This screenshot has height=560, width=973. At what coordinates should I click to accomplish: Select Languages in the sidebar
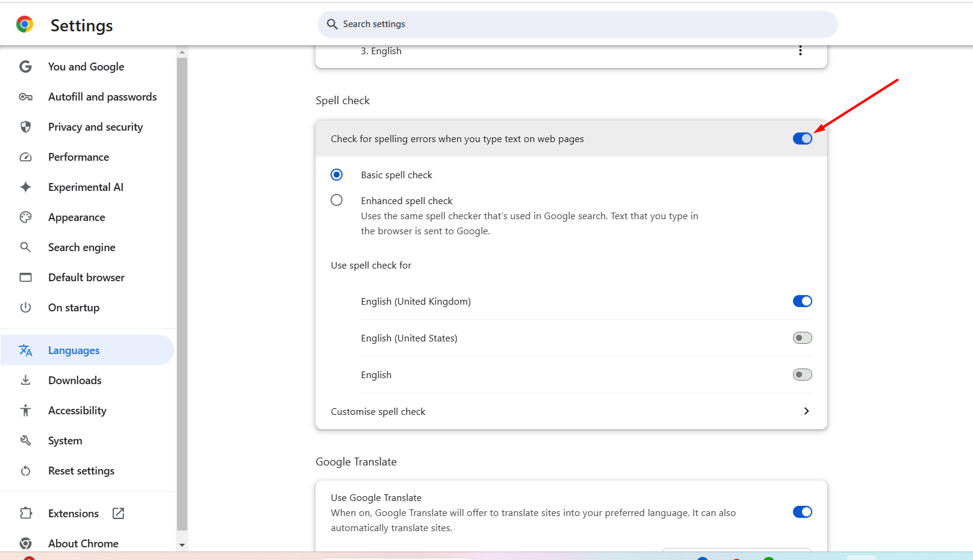point(87,350)
